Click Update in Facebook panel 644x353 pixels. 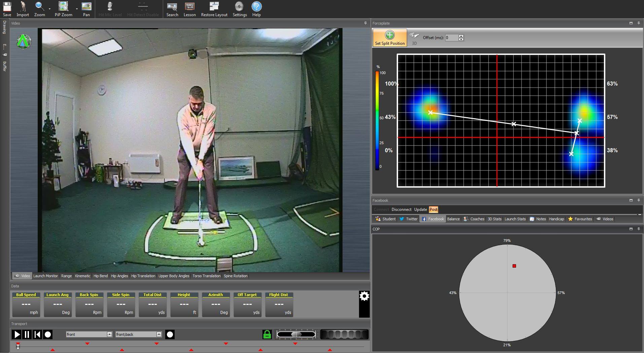pyautogui.click(x=420, y=210)
